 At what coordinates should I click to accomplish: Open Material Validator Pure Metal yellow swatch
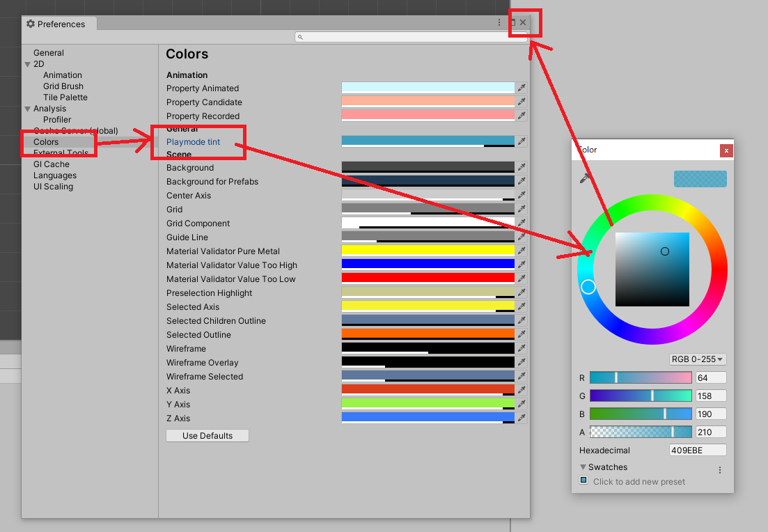[428, 251]
